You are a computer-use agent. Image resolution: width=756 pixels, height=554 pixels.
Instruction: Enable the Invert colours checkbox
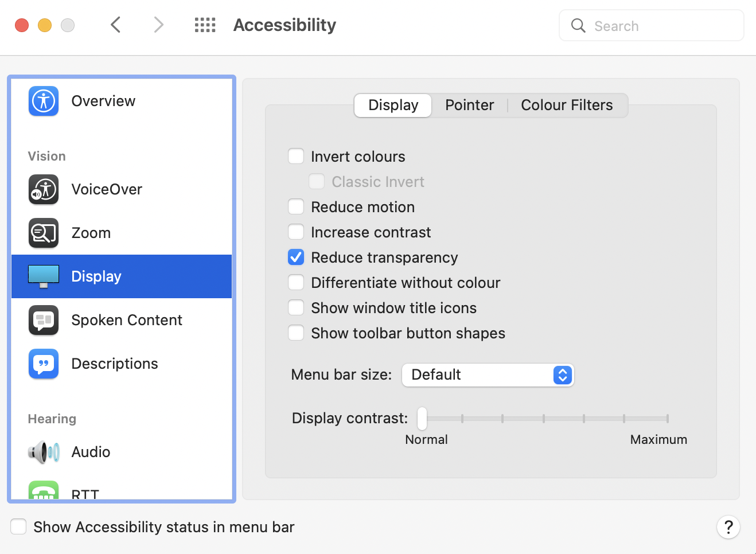[296, 157]
